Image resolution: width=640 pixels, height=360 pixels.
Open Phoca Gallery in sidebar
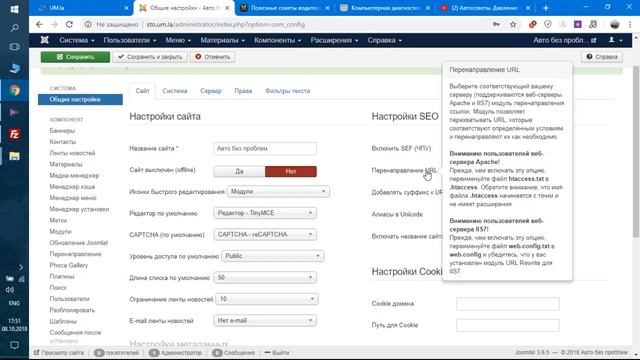pyautogui.click(x=69, y=265)
